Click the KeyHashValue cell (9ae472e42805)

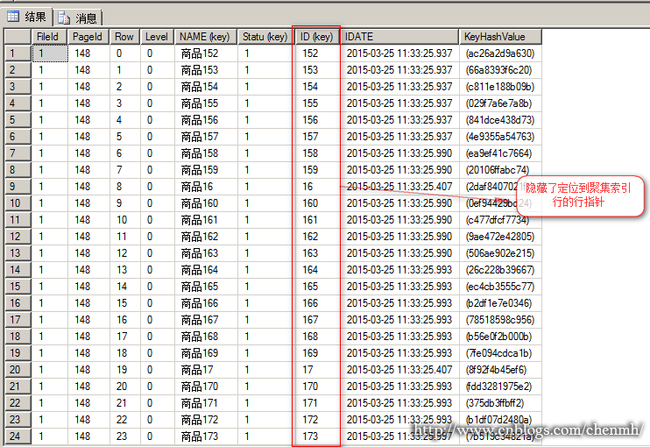500,236
